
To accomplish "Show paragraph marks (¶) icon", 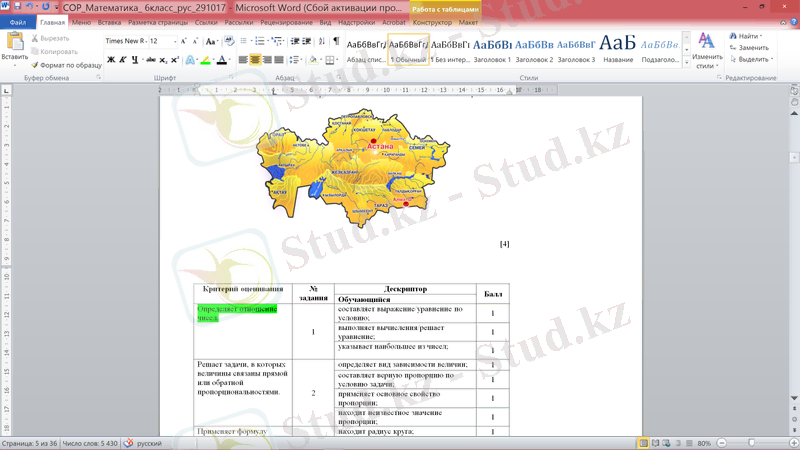I will [x=336, y=41].
